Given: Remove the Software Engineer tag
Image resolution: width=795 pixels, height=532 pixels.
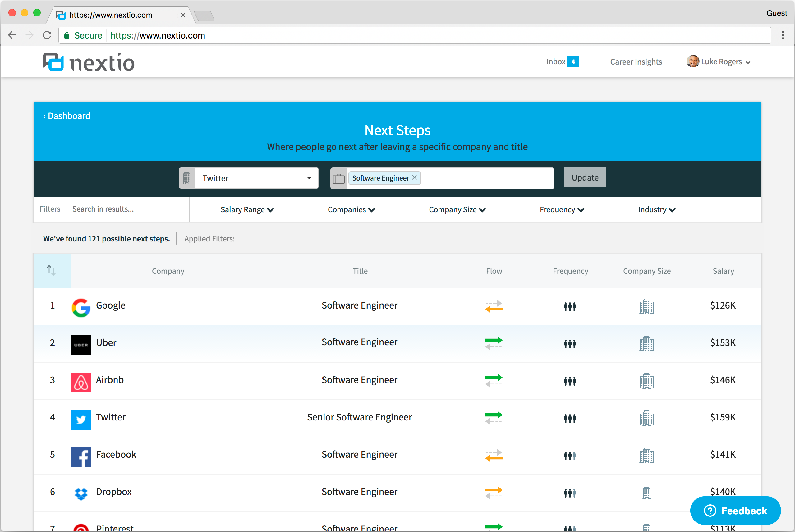Looking at the screenshot, I should [414, 177].
